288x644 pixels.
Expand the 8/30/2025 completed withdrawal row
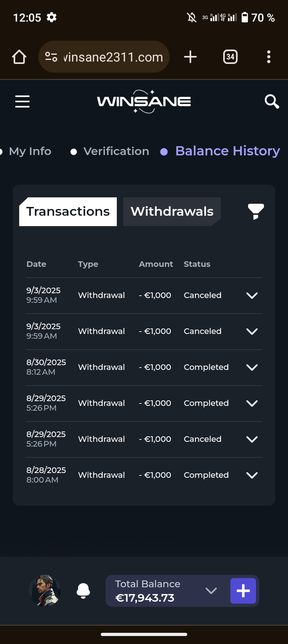[x=252, y=368]
